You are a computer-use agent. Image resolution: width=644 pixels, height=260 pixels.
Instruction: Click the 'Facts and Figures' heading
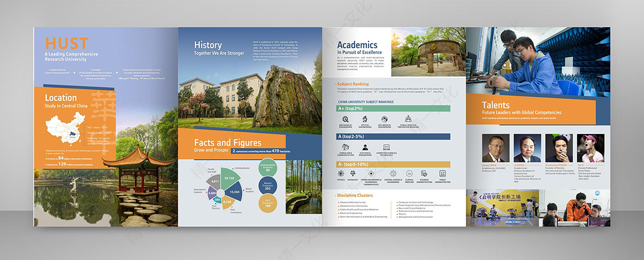[x=228, y=143]
